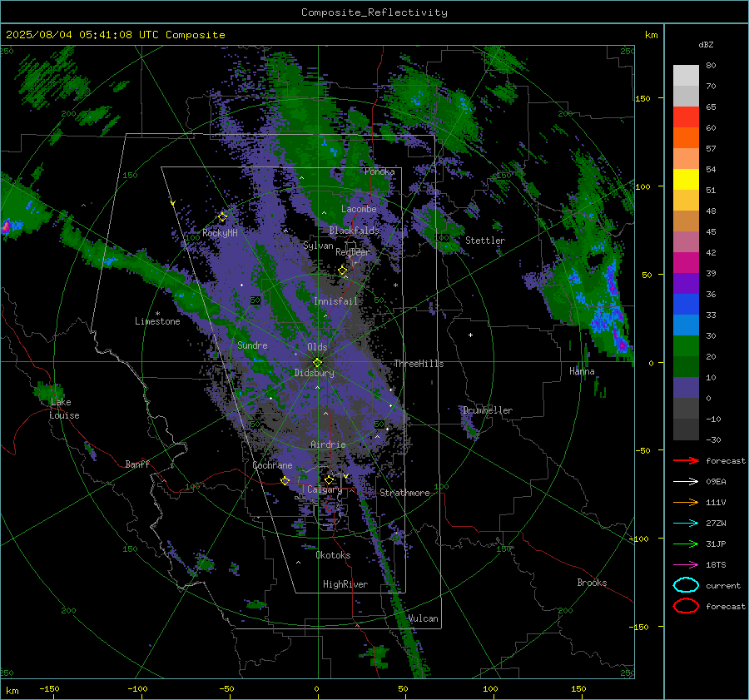Click the white plus marker west of Hanna
This screenshot has height=700, width=749.
coord(470,335)
